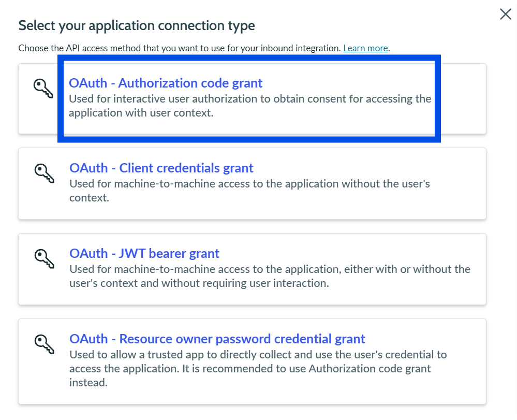Image resolution: width=517 pixels, height=420 pixels.
Task: Choose OAuth - Client credentials grant title
Action: 161,168
